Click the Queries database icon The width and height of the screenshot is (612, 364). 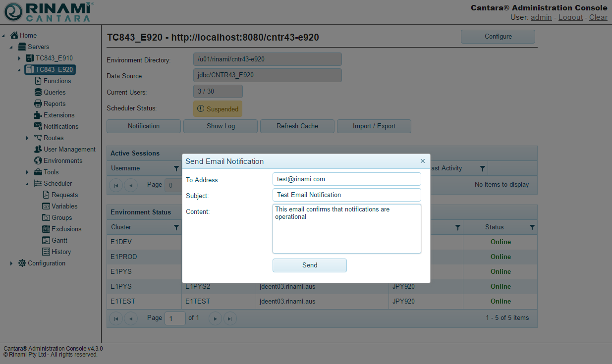[x=38, y=92]
